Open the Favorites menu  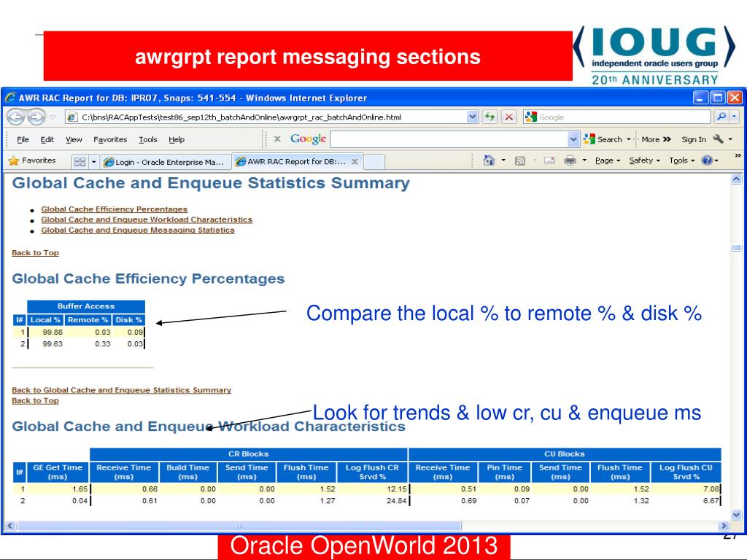[110, 139]
